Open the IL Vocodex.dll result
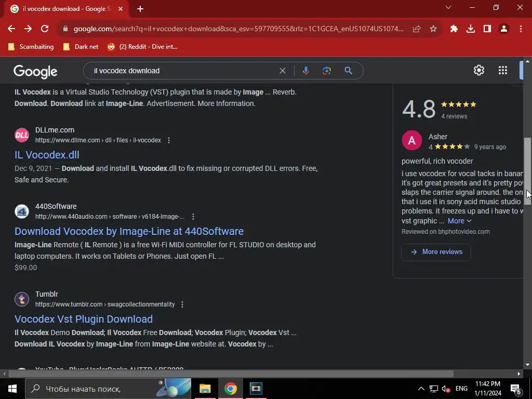This screenshot has height=399, width=532. click(47, 155)
